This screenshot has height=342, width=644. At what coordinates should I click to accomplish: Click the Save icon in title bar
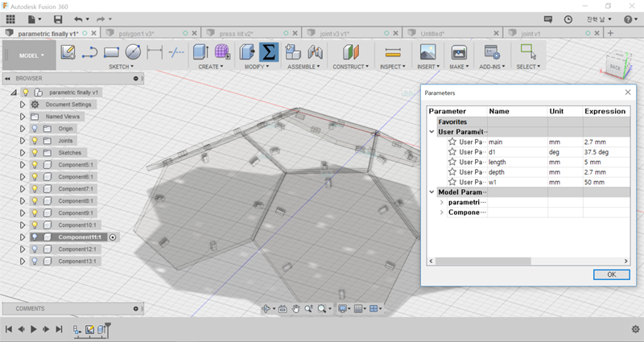(58, 19)
